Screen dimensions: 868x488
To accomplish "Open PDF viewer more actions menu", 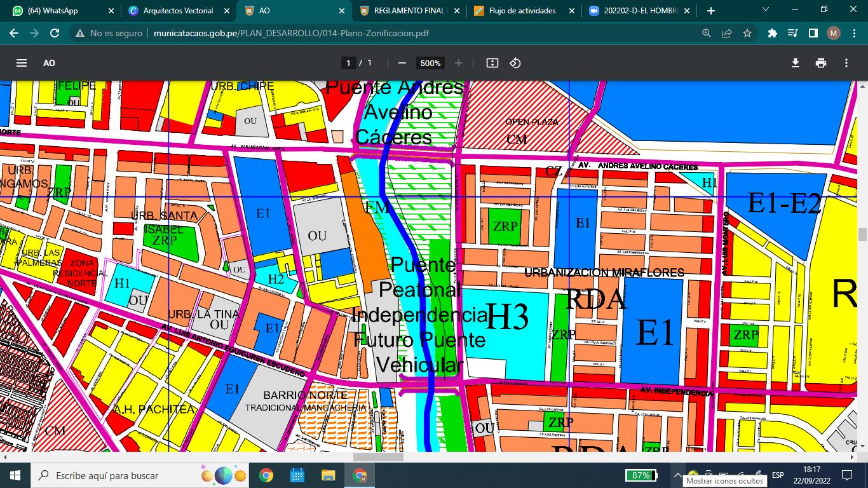I will click(846, 63).
